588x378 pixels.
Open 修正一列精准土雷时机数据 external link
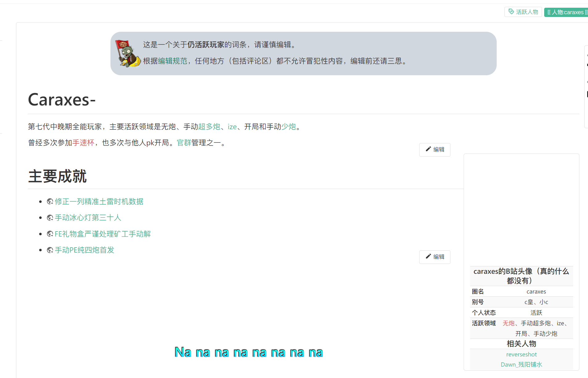point(99,202)
